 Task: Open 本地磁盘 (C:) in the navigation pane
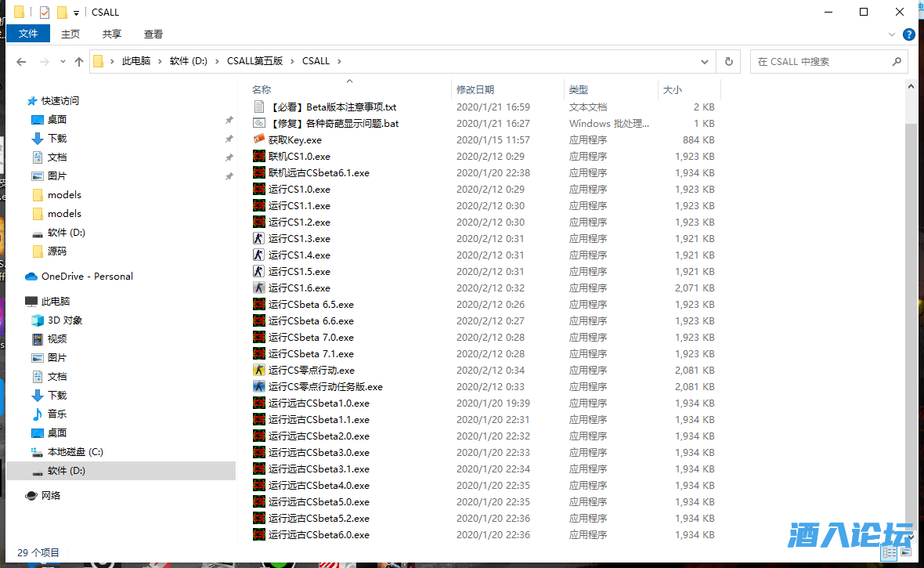point(75,452)
